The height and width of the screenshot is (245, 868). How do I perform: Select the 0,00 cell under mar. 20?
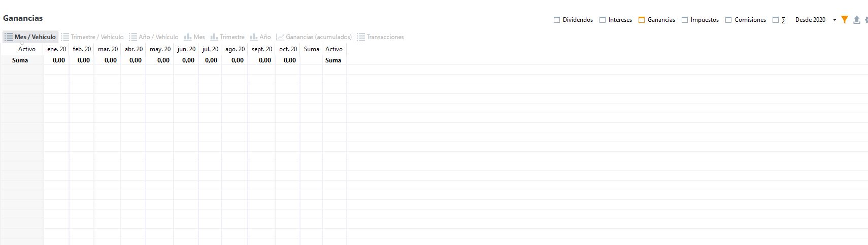(108, 60)
